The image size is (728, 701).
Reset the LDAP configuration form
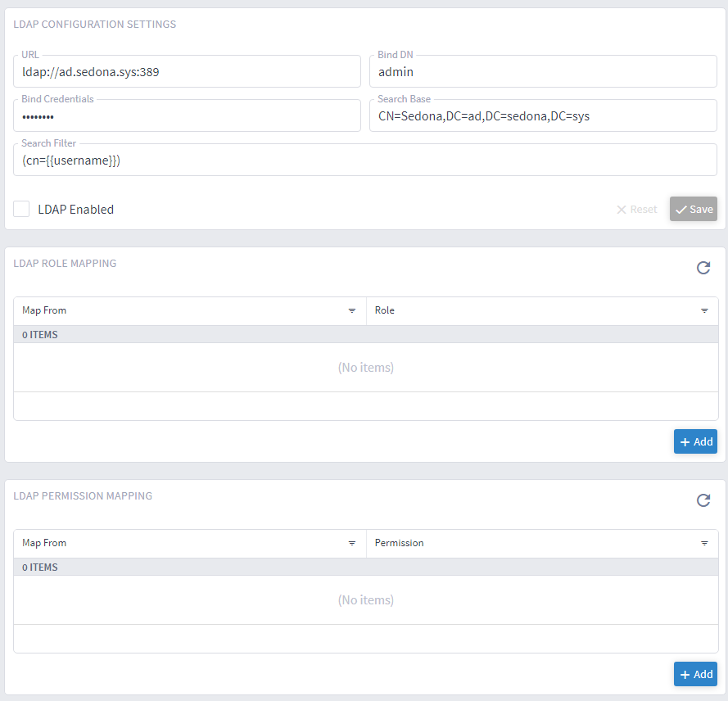pyautogui.click(x=637, y=209)
